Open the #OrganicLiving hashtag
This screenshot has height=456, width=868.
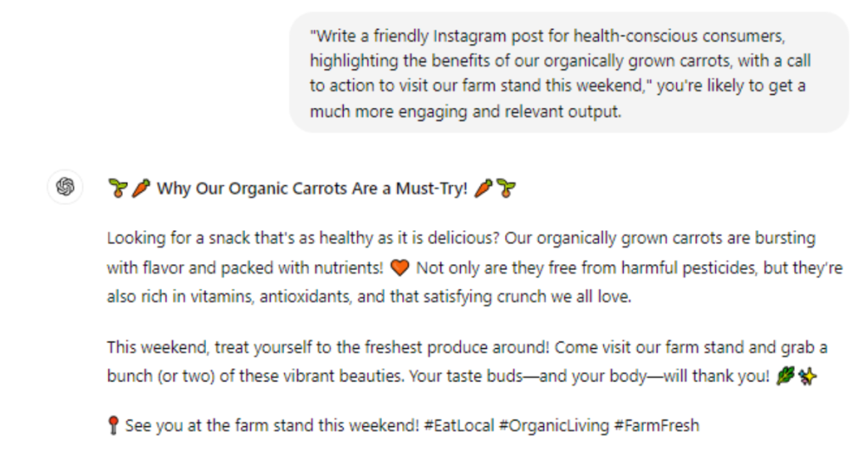tap(554, 426)
